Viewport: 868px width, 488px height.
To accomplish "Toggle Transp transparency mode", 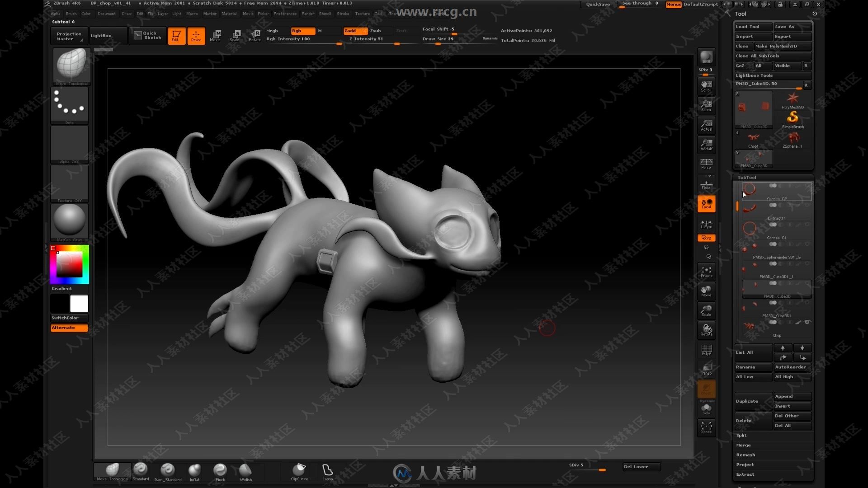I will (x=706, y=369).
